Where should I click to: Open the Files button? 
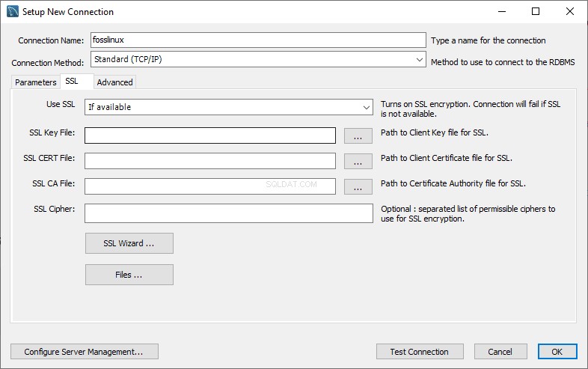(x=129, y=275)
